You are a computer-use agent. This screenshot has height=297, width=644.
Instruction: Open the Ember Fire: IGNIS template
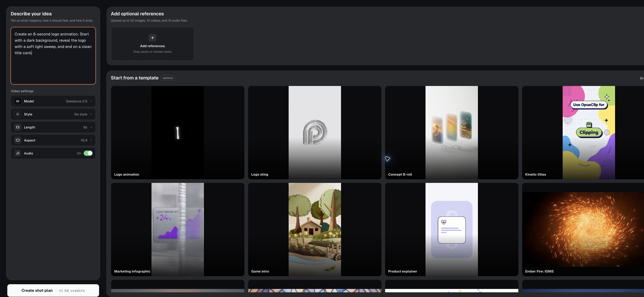(x=583, y=230)
